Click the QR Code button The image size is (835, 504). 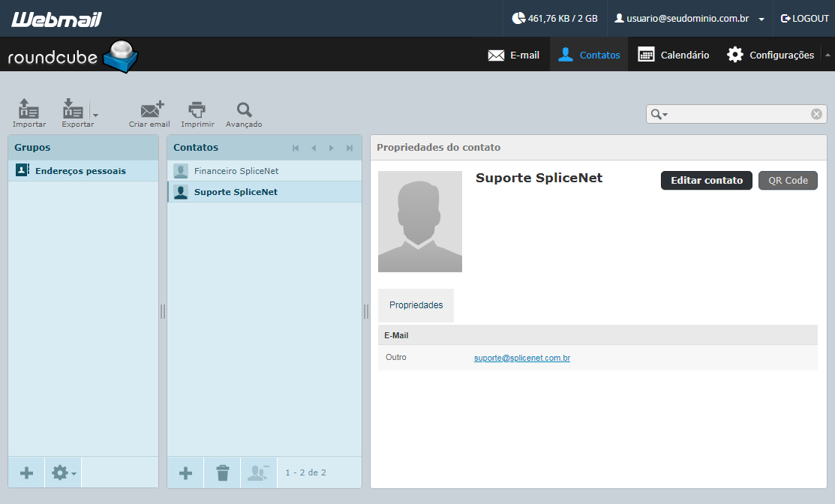[x=788, y=181]
